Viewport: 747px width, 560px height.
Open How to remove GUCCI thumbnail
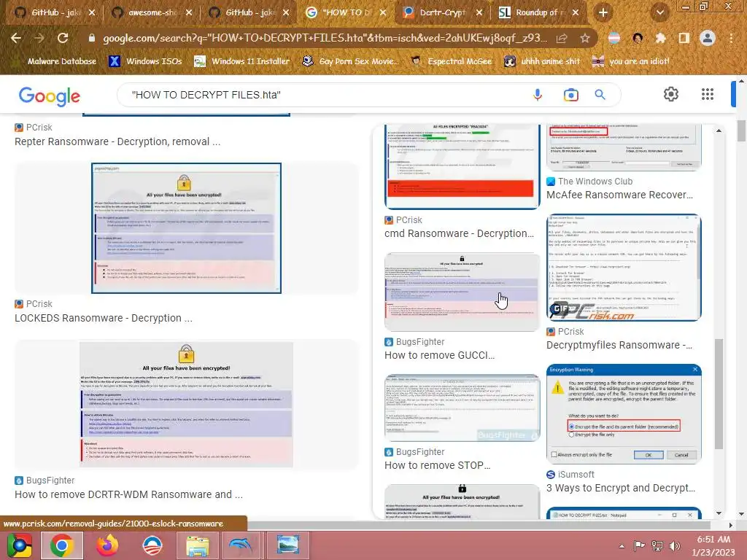pyautogui.click(x=462, y=292)
